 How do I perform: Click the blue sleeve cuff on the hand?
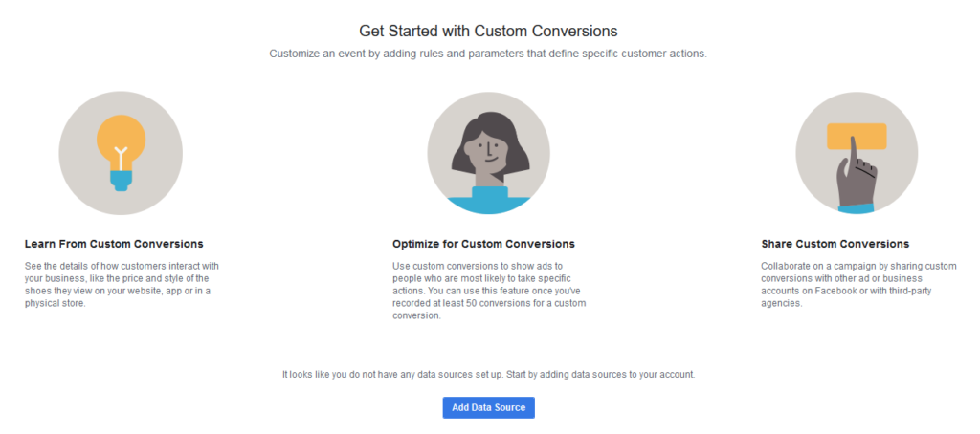click(x=856, y=208)
